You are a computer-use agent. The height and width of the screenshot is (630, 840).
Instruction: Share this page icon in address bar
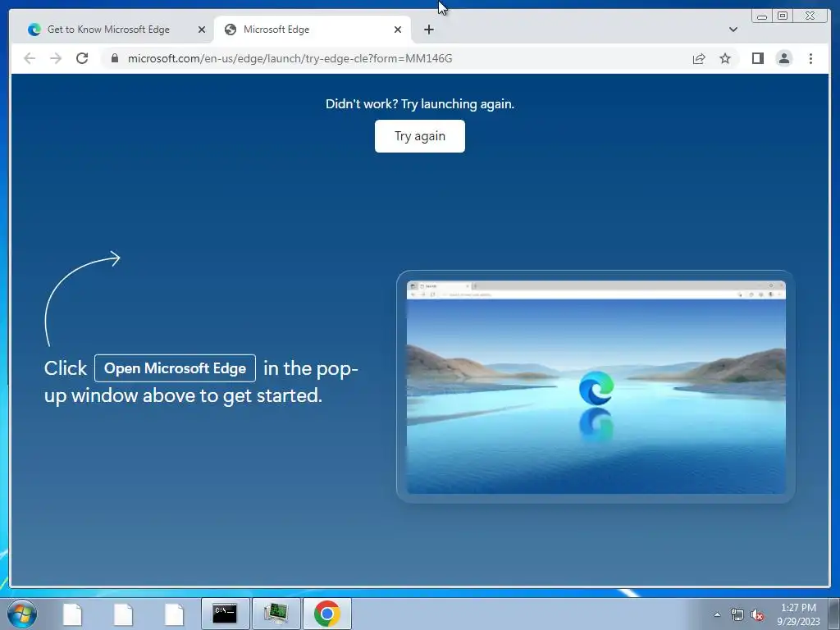tap(699, 58)
